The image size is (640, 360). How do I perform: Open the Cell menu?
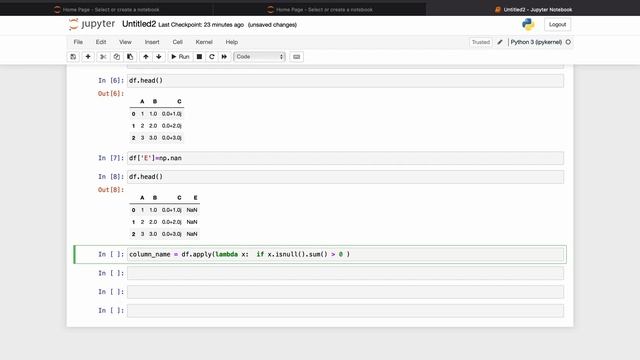(x=178, y=42)
